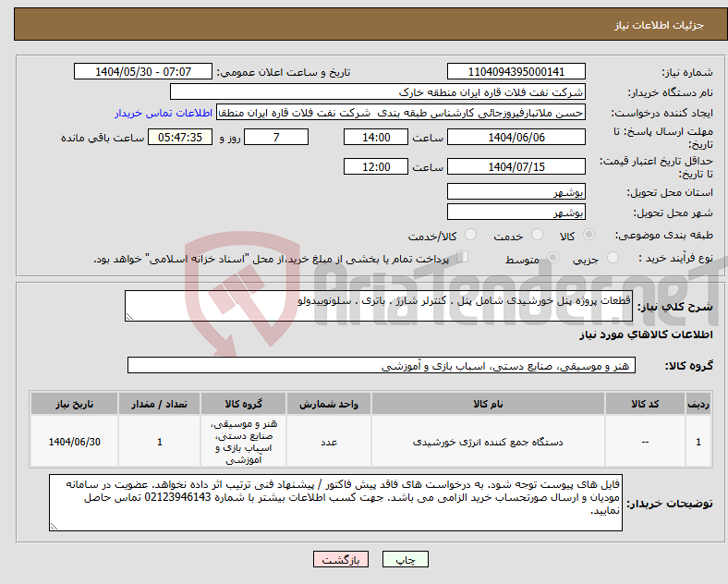Select the خدمت radio button
The width and height of the screenshot is (728, 584).
[537, 235]
